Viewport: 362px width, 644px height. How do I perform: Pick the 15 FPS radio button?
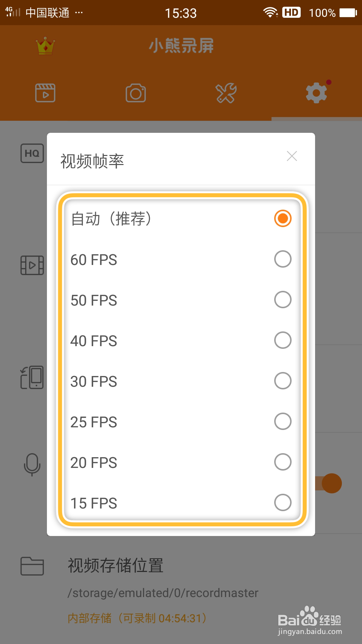tap(283, 503)
